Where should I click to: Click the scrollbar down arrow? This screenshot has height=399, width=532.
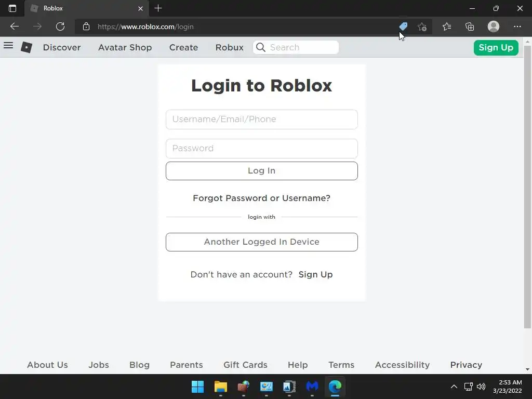(x=527, y=369)
